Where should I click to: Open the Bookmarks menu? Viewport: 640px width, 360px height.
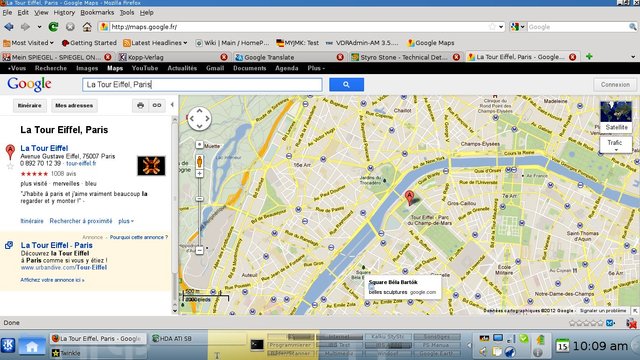click(97, 13)
